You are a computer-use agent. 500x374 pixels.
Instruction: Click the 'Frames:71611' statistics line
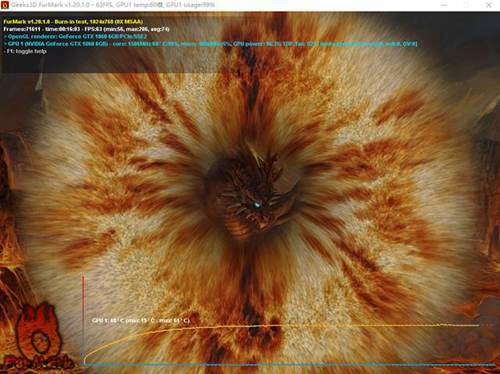pyautogui.click(x=86, y=29)
